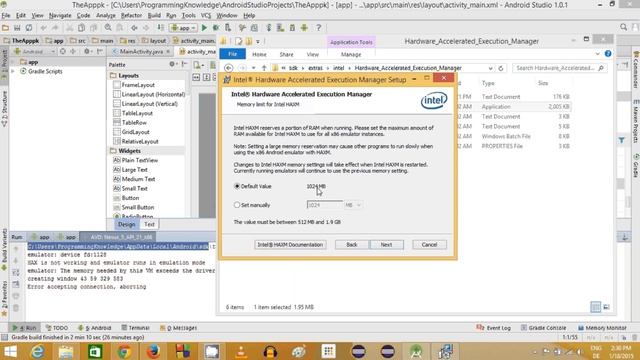Click the intel breadcrumb in address bar
Image resolution: width=640 pixels, height=360 pixels.
click(338, 68)
